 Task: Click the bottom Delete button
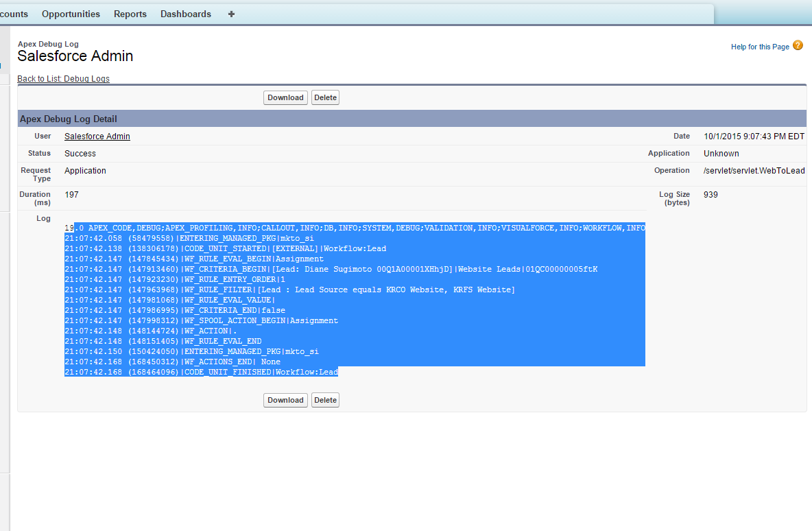pos(325,400)
